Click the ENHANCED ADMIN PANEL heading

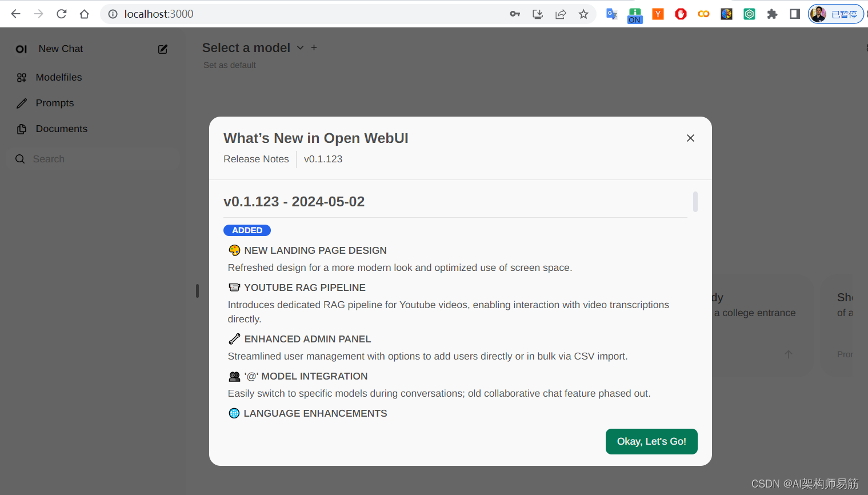tap(308, 339)
